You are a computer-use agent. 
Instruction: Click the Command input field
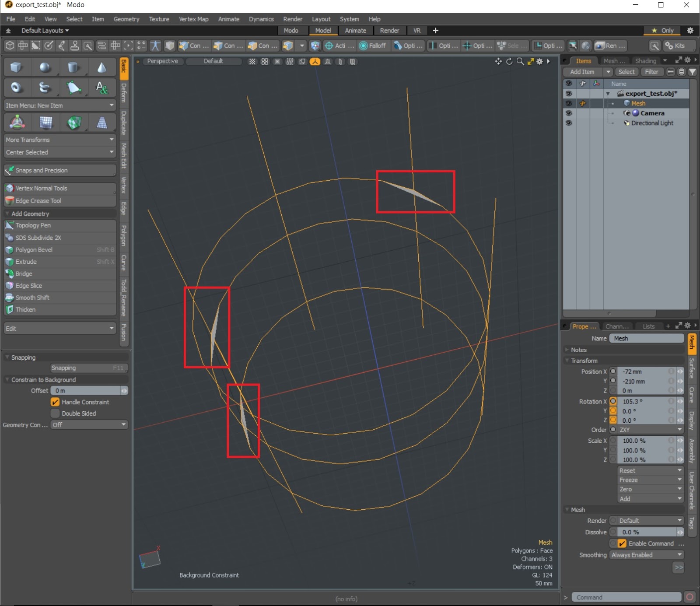point(626,597)
